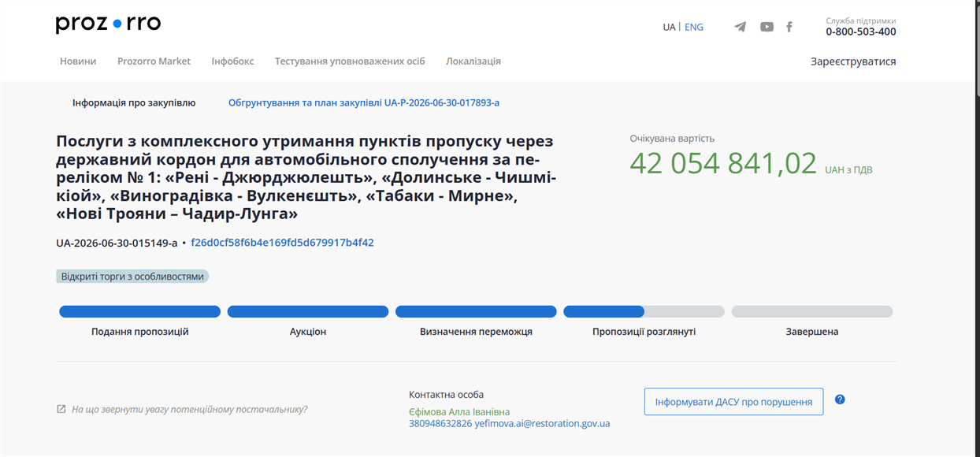Click the tender ID UA-2026-06-30-015149-a
The image size is (980, 457).
[x=117, y=243]
